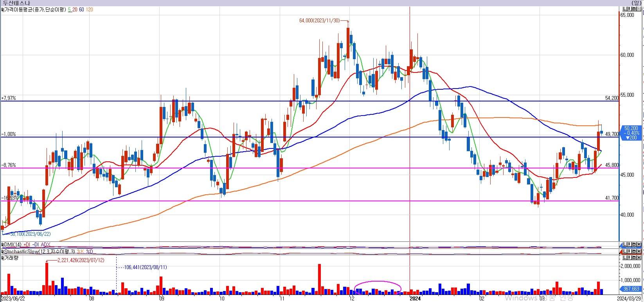Screen dimensions: 644x302
Task: Click the 41,700 horizontal line price label
Action: click(612, 198)
